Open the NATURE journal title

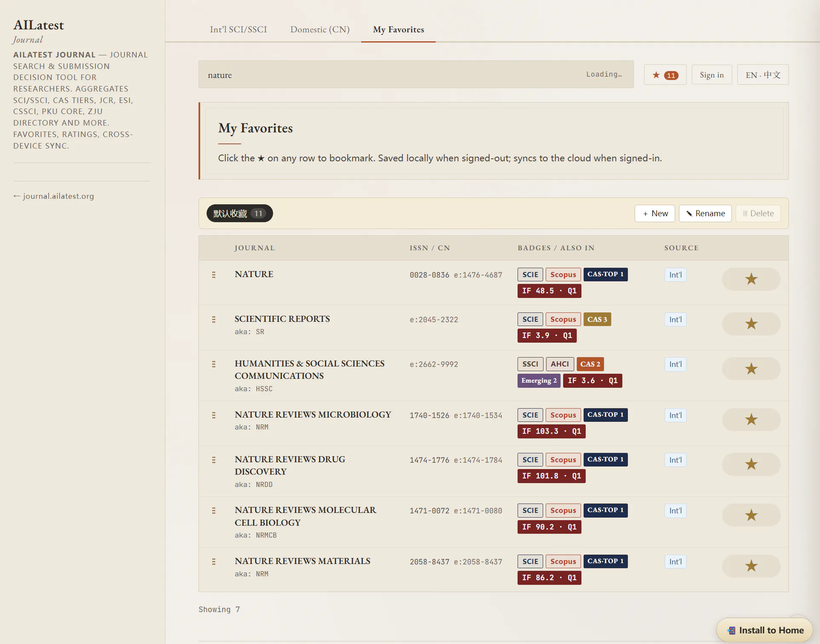tap(254, 274)
